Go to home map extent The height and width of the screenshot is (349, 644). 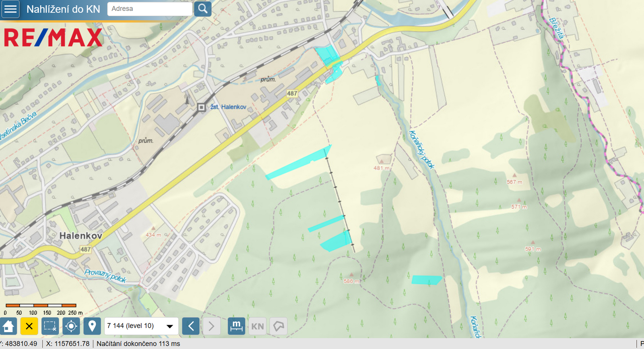click(x=8, y=326)
